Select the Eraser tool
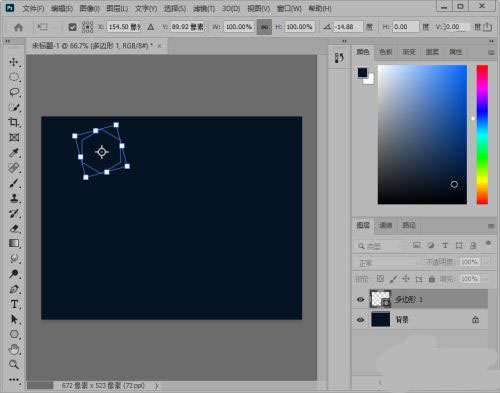This screenshot has height=393, width=500. coord(14,229)
